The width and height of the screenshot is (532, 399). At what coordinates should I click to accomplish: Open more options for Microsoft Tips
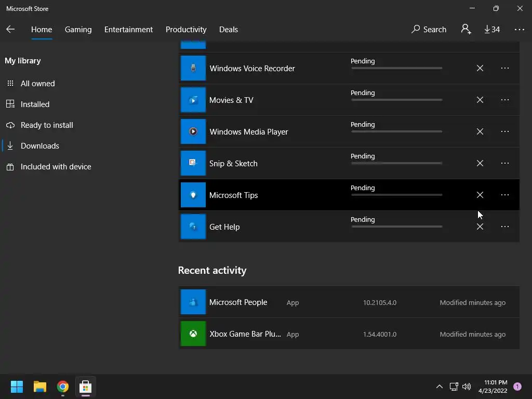pyautogui.click(x=505, y=195)
